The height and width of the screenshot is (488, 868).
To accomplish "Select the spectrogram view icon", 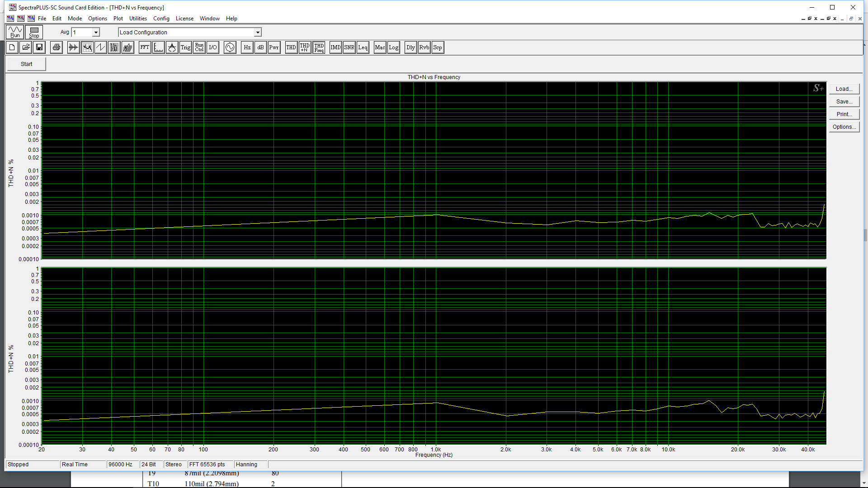I will click(x=114, y=47).
